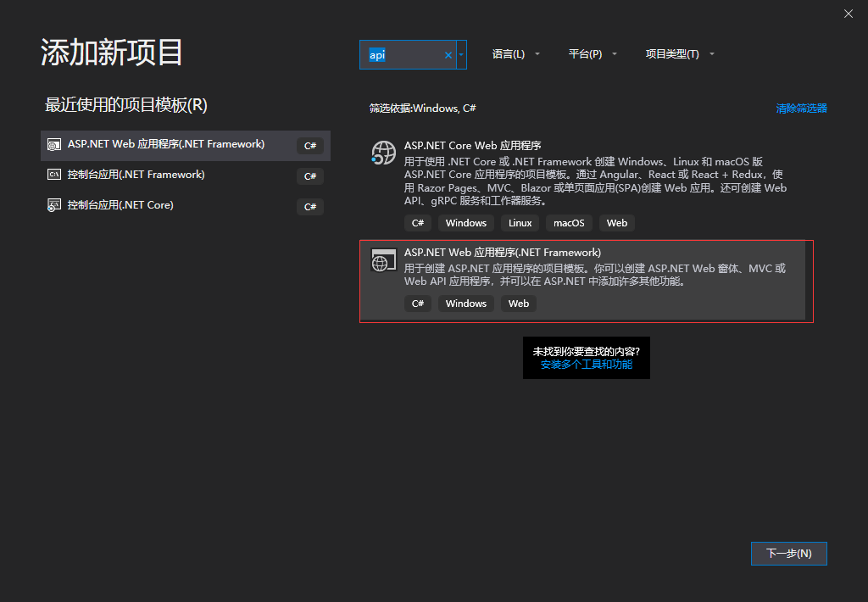Click the ASP.NET Core template description text
This screenshot has height=602, width=868.
(x=595, y=181)
